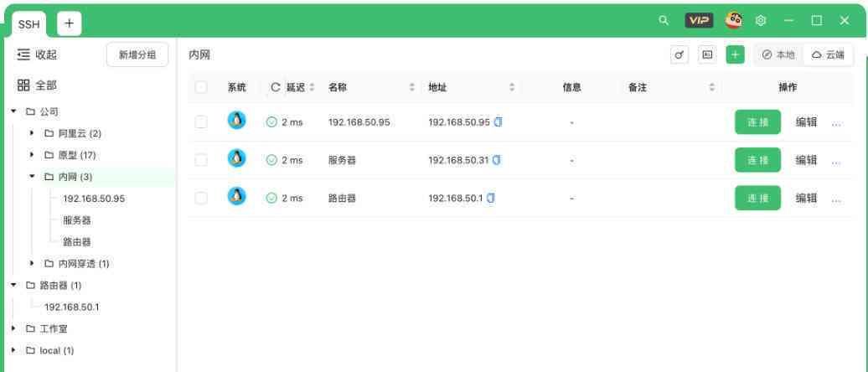The width and height of the screenshot is (868, 372).
Task: Edit the 192.168.50.95 entry
Action: coord(807,122)
